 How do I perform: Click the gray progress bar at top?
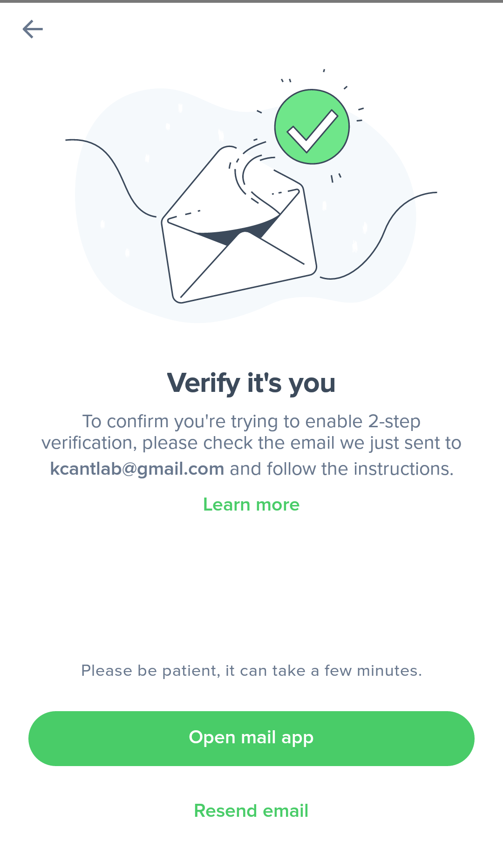(x=251, y=1)
